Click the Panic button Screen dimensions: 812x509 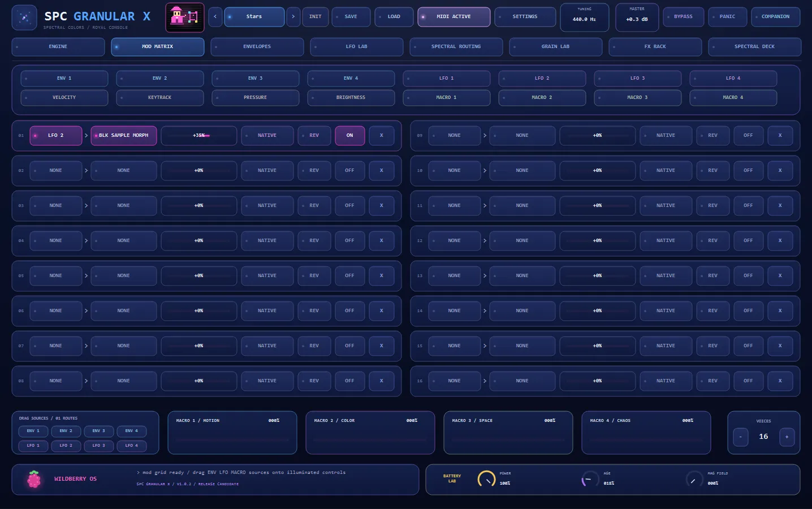(x=728, y=17)
